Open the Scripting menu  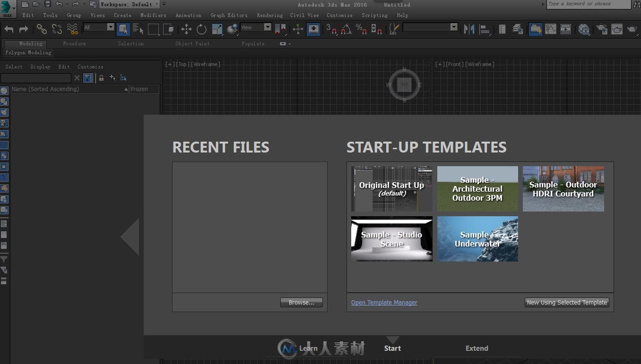coord(374,15)
